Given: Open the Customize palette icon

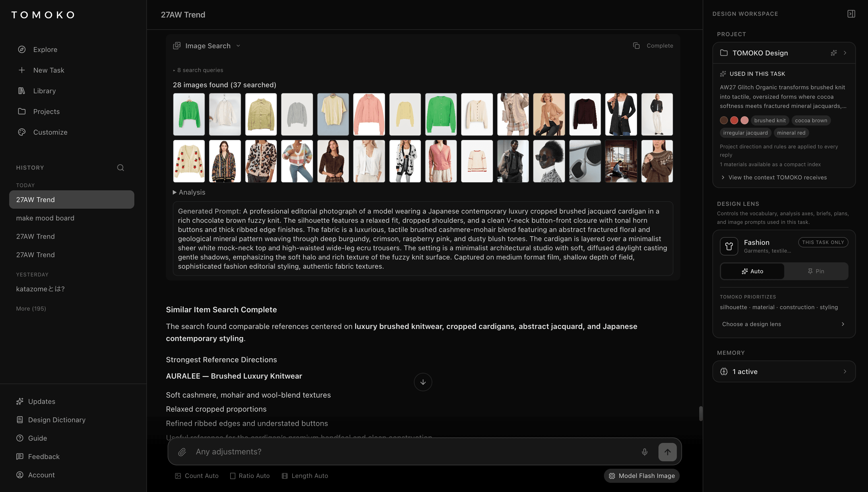Looking at the screenshot, I should click(x=22, y=132).
